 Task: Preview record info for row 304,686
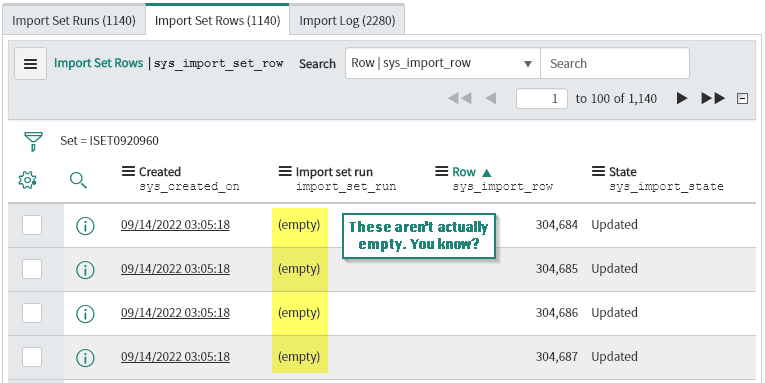pyautogui.click(x=85, y=313)
